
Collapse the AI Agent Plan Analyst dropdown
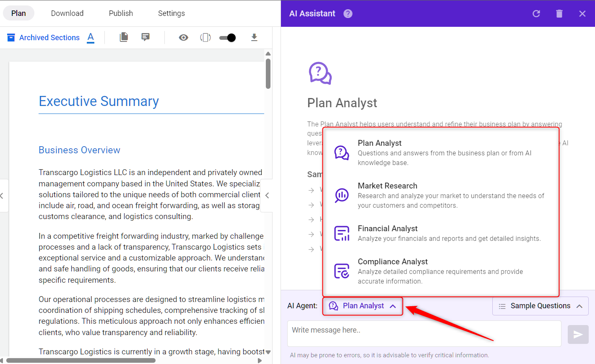[363, 306]
